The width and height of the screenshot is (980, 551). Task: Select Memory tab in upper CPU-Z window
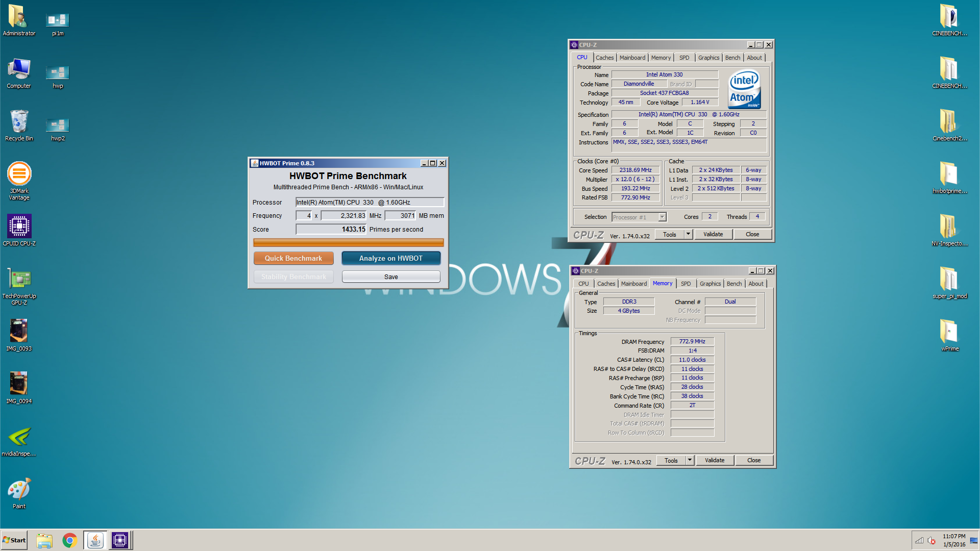coord(661,58)
